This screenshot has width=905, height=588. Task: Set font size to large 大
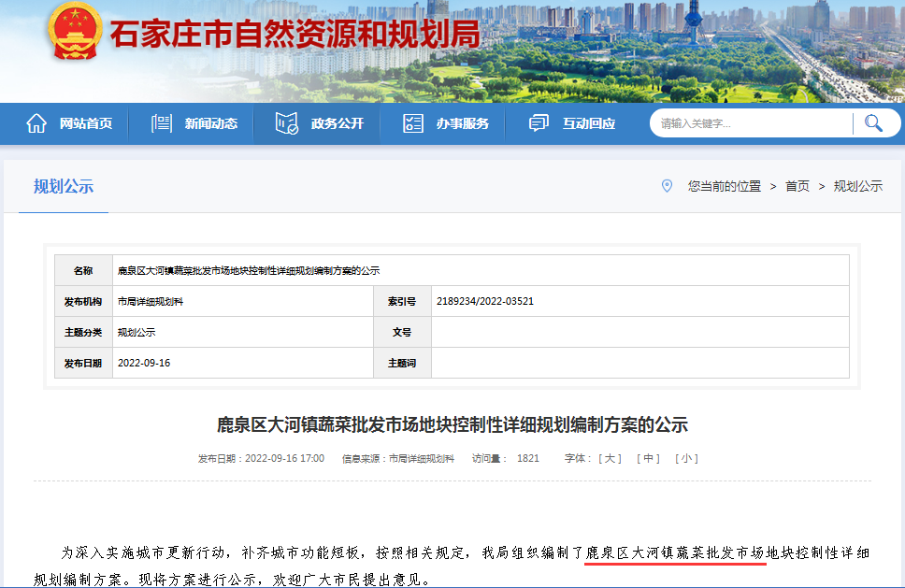point(610,458)
